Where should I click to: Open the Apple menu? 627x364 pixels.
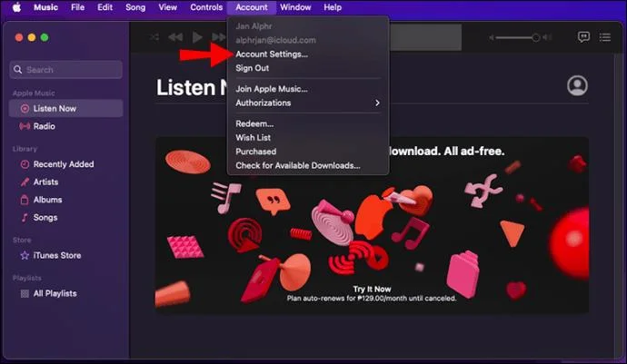tap(16, 7)
